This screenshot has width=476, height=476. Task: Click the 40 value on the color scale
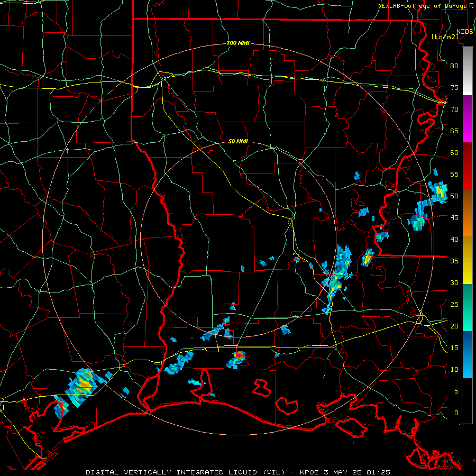[454, 240]
